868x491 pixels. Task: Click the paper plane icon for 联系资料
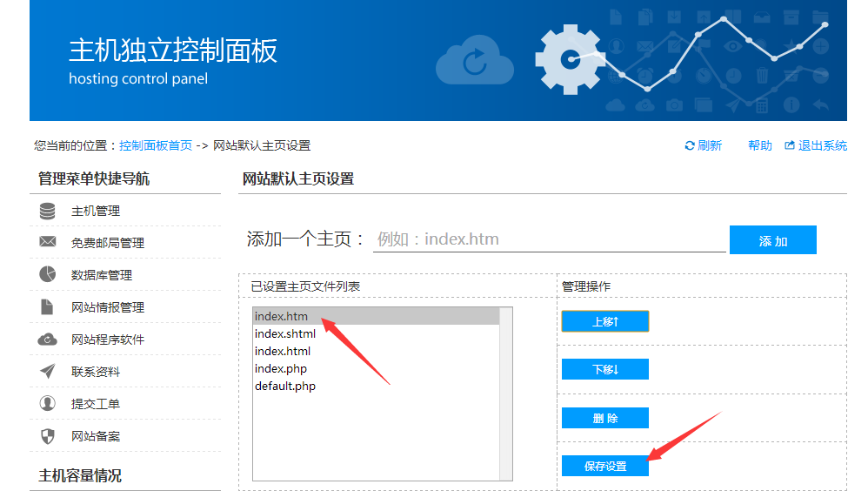(48, 372)
